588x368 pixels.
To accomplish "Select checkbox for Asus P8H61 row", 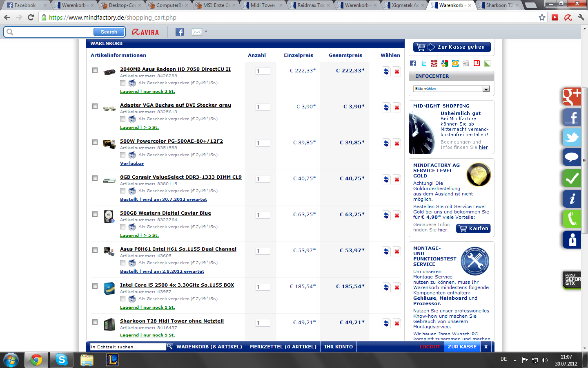I will coord(95,250).
